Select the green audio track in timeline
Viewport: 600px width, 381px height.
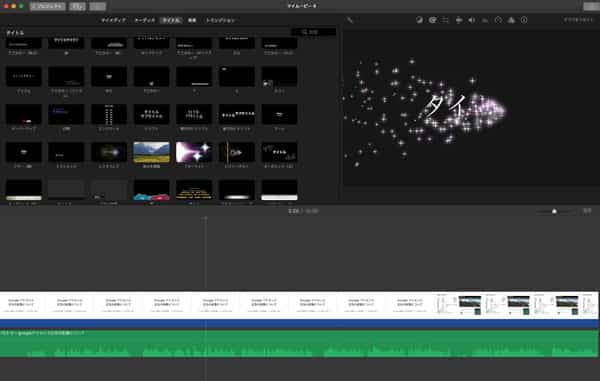[299, 344]
